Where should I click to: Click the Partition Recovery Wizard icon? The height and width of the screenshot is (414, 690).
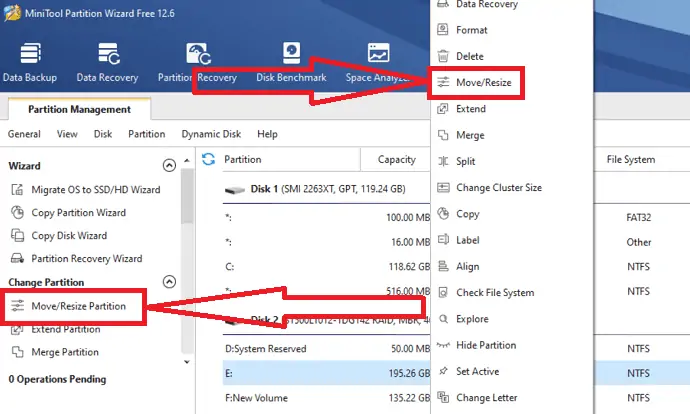17,258
